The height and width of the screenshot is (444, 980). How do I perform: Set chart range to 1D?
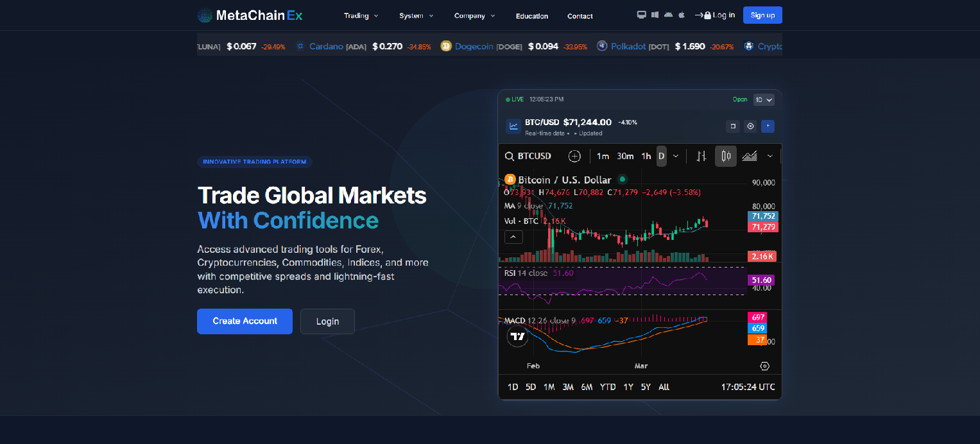513,387
